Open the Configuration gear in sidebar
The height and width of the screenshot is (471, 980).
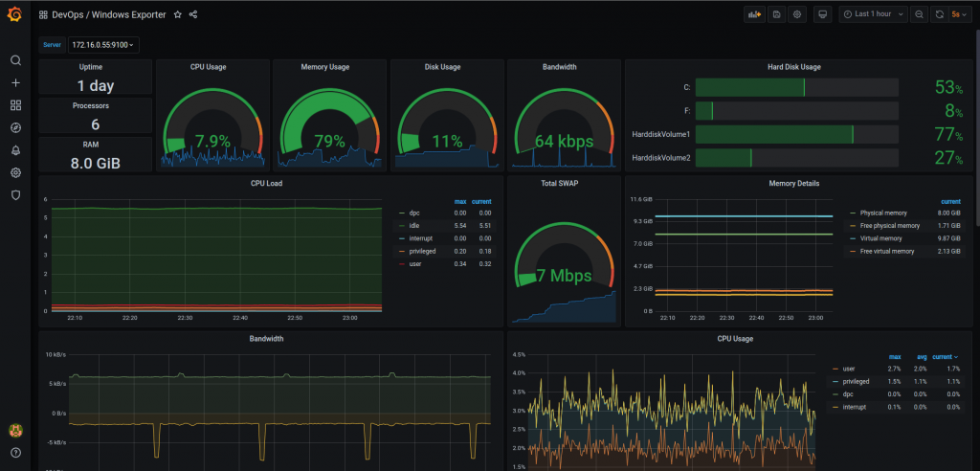coord(15,172)
